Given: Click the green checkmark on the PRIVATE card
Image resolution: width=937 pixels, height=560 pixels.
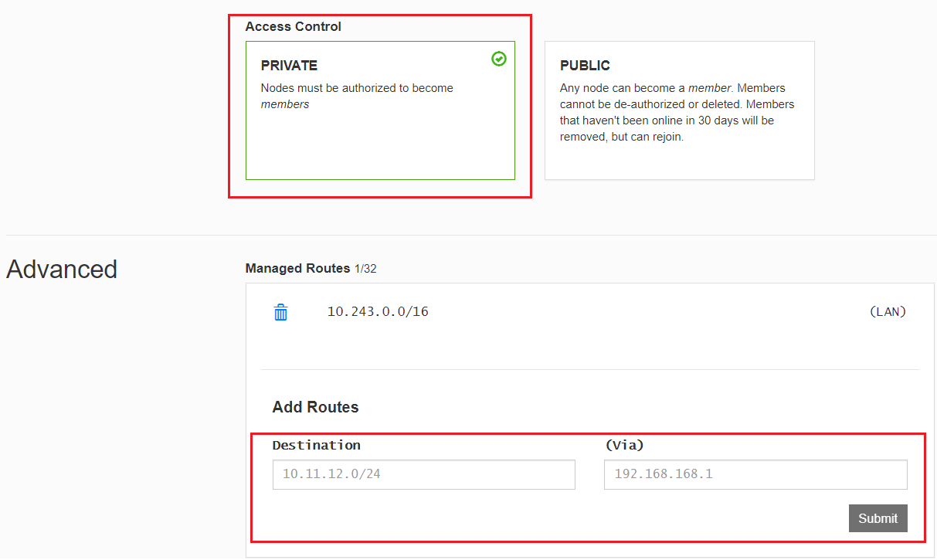Looking at the screenshot, I should (499, 59).
